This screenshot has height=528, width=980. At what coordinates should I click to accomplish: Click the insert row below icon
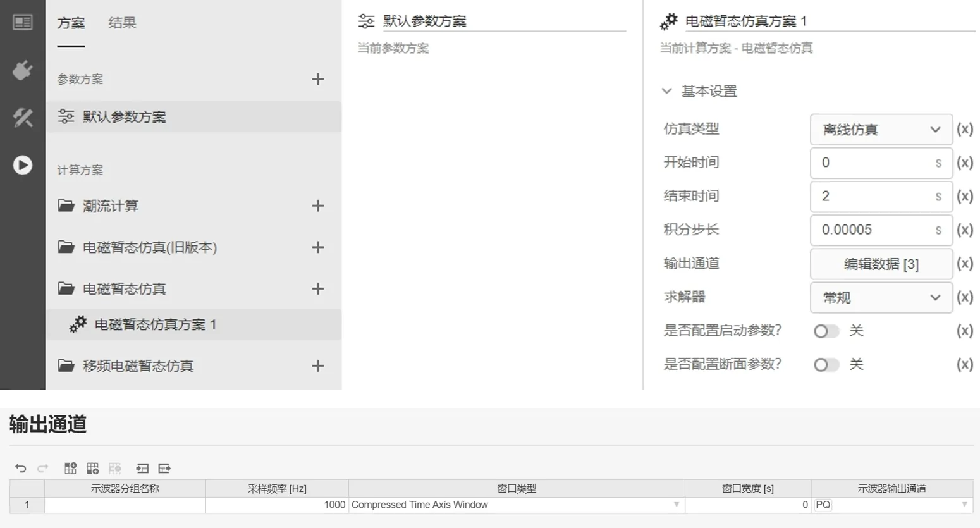click(92, 468)
